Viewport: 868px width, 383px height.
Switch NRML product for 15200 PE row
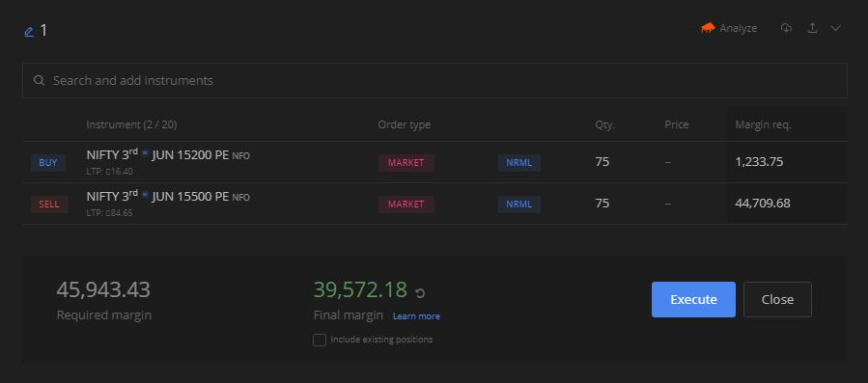coord(519,163)
